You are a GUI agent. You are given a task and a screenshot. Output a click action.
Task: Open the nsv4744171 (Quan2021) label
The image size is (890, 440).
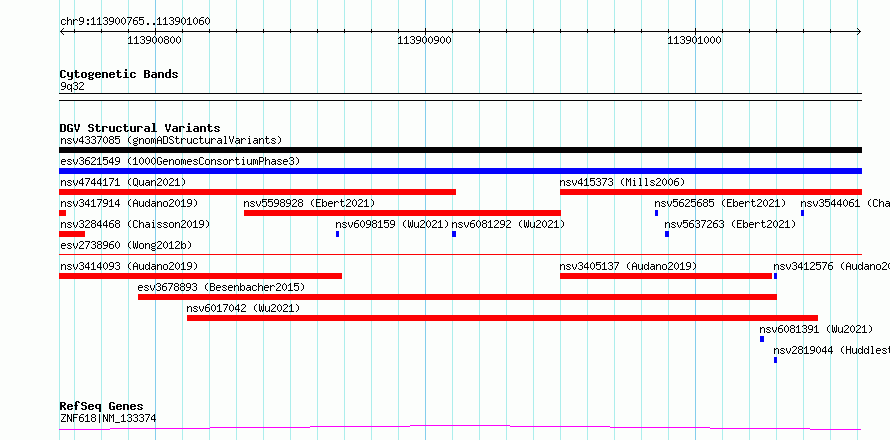[x=123, y=182]
